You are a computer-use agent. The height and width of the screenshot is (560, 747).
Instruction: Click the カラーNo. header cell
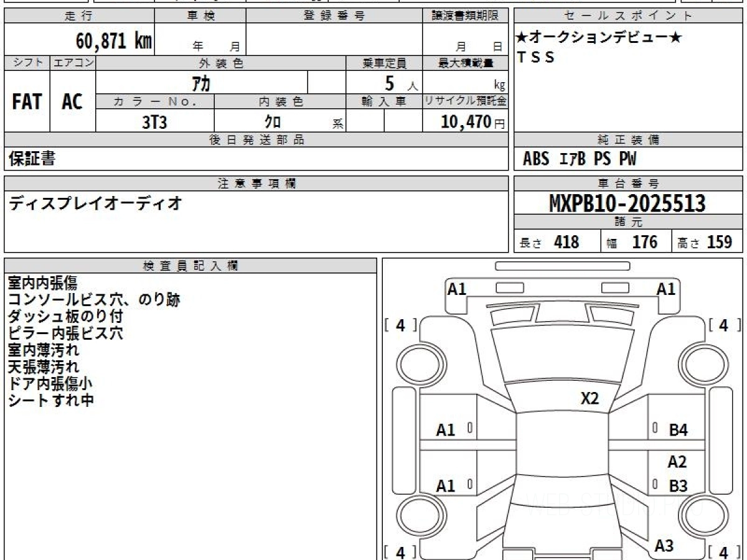click(x=155, y=101)
